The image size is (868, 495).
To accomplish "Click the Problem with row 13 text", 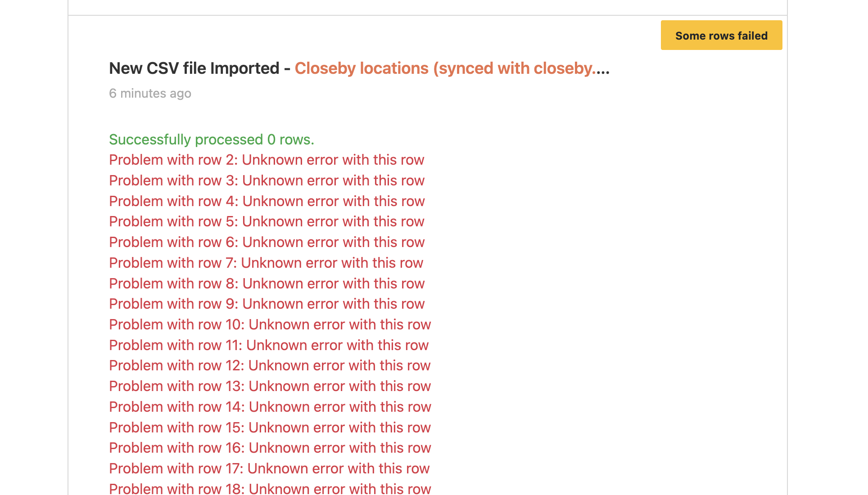I will click(270, 386).
